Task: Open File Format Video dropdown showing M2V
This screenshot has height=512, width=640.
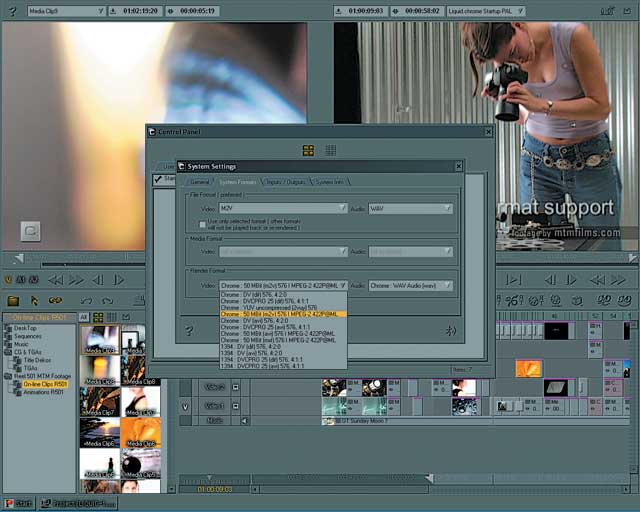Action: [x=283, y=209]
